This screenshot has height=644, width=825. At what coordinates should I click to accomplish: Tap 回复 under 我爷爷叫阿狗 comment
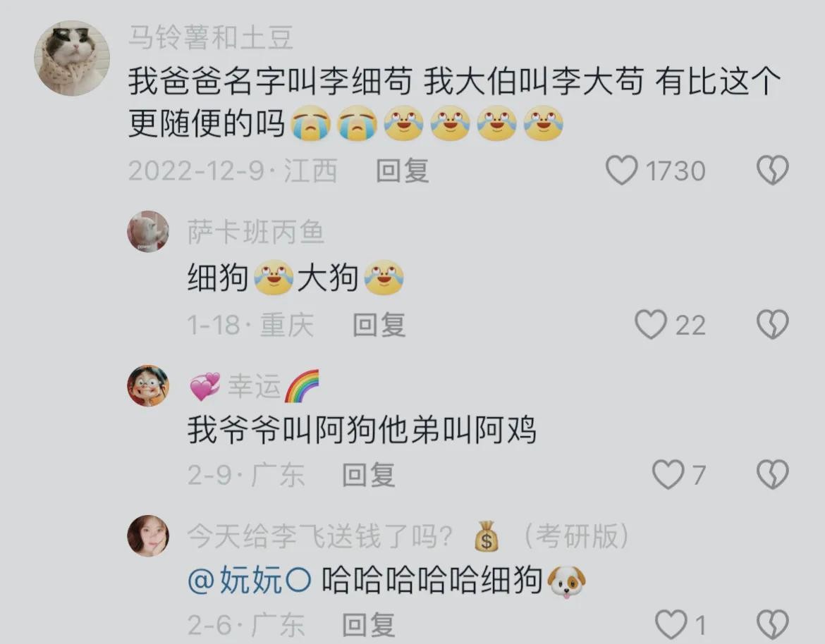pyautogui.click(x=369, y=475)
